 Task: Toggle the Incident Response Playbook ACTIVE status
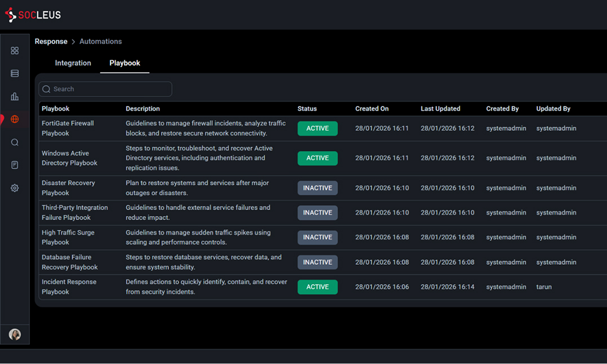[x=317, y=287]
